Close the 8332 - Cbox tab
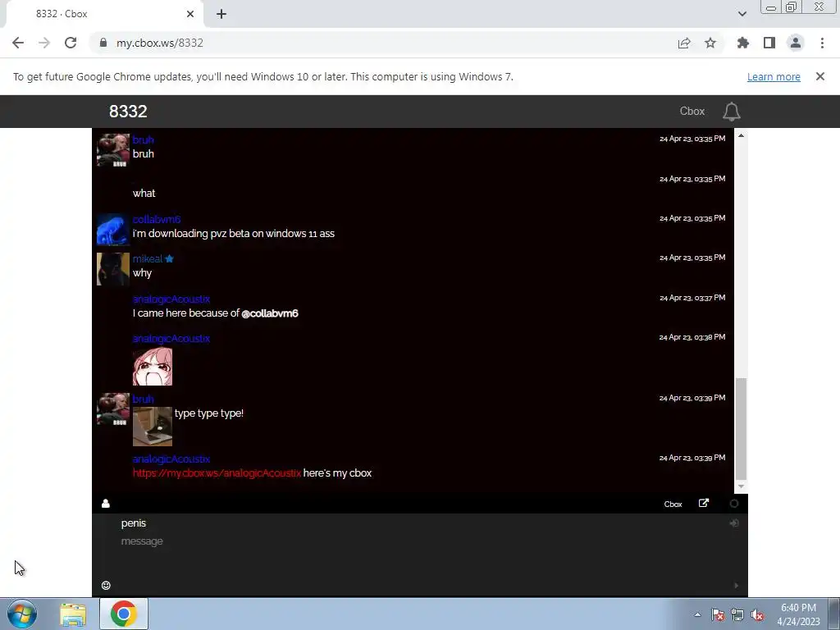 click(x=190, y=14)
